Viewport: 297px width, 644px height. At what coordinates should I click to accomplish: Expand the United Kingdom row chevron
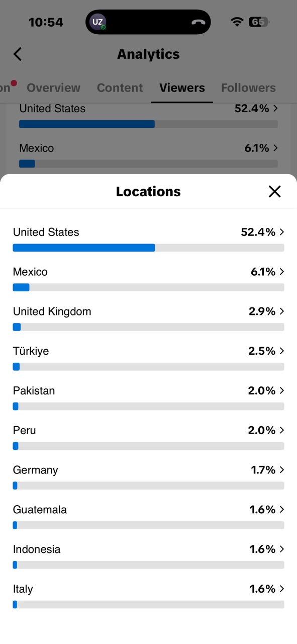(x=282, y=311)
